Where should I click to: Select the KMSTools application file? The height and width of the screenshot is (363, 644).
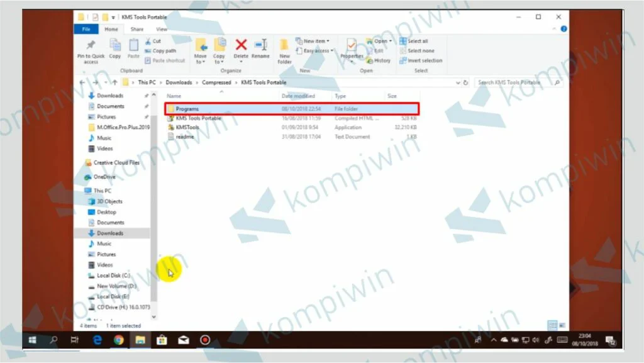[x=292, y=127]
